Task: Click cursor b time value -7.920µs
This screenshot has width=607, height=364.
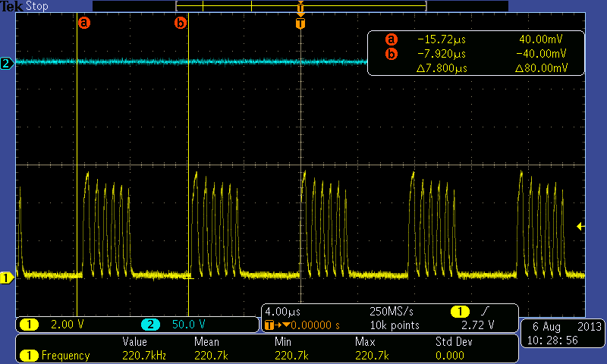Action: [442, 54]
